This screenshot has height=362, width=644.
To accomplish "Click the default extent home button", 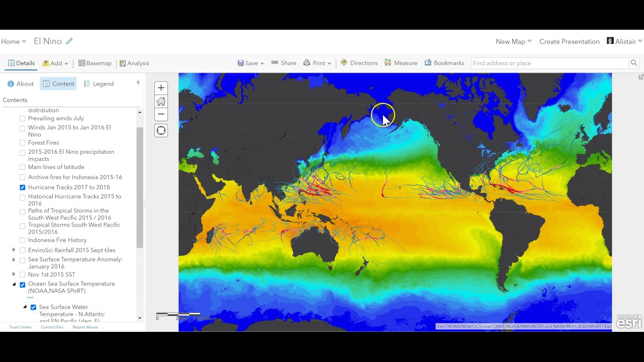I will pyautogui.click(x=161, y=101).
